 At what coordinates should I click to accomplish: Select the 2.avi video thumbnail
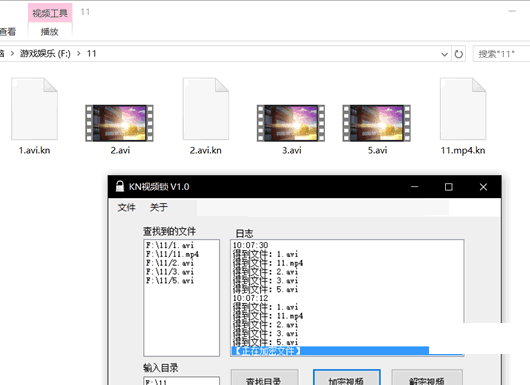coord(119,123)
